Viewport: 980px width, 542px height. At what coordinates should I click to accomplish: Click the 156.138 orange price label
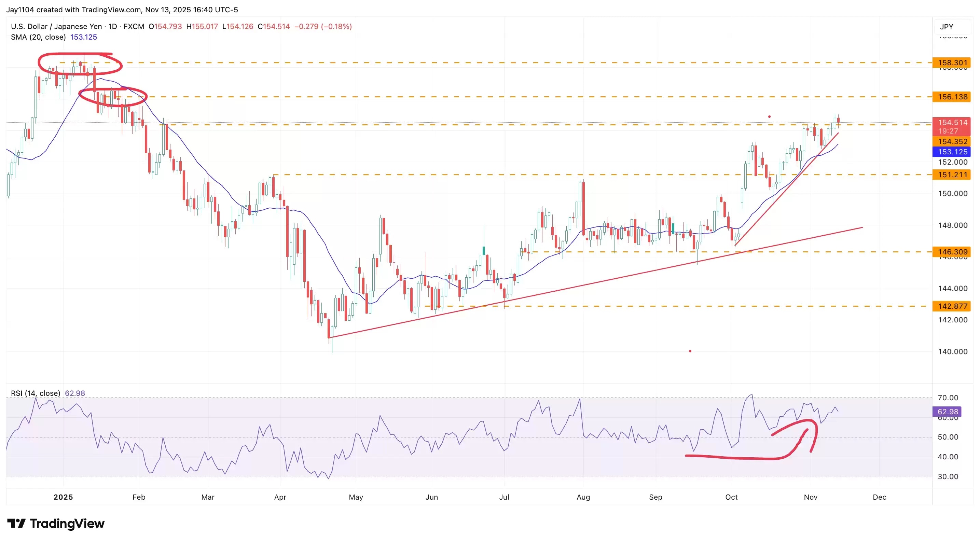(952, 97)
